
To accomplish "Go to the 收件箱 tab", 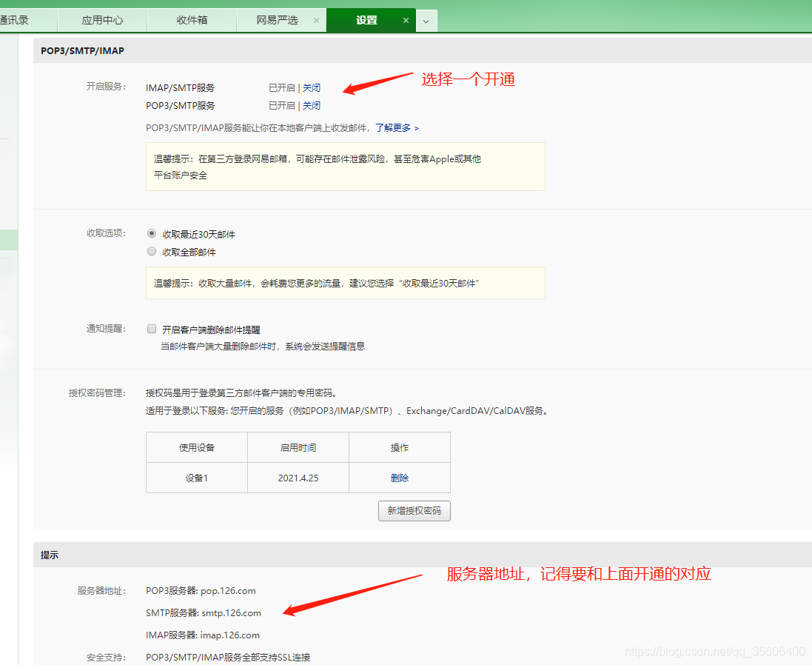I will coord(192,20).
